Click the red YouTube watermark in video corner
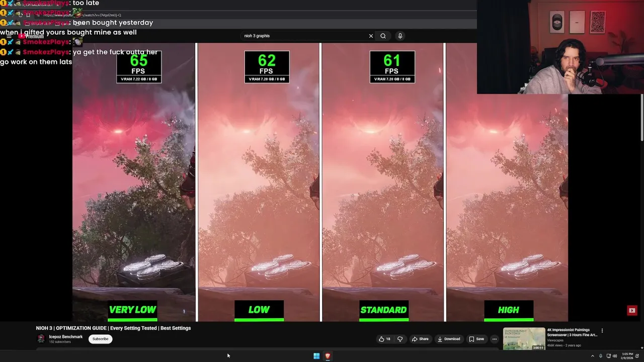644x362 pixels. click(x=632, y=310)
